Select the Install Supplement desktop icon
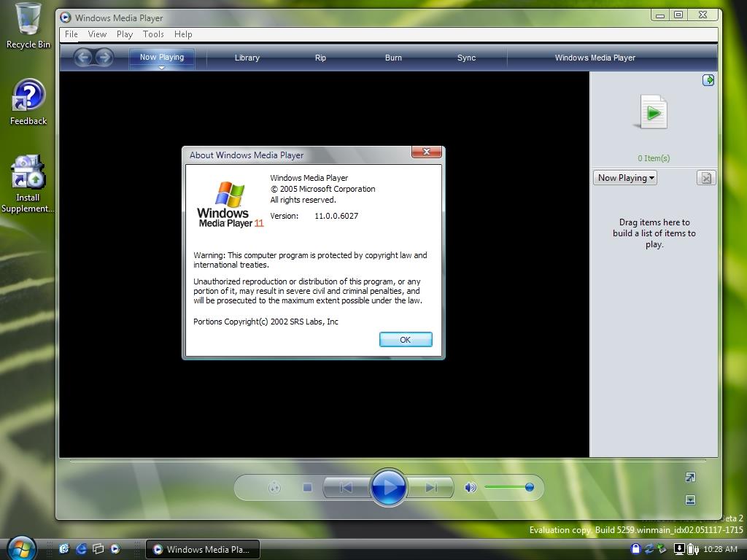The width and height of the screenshot is (747, 560). [28, 184]
